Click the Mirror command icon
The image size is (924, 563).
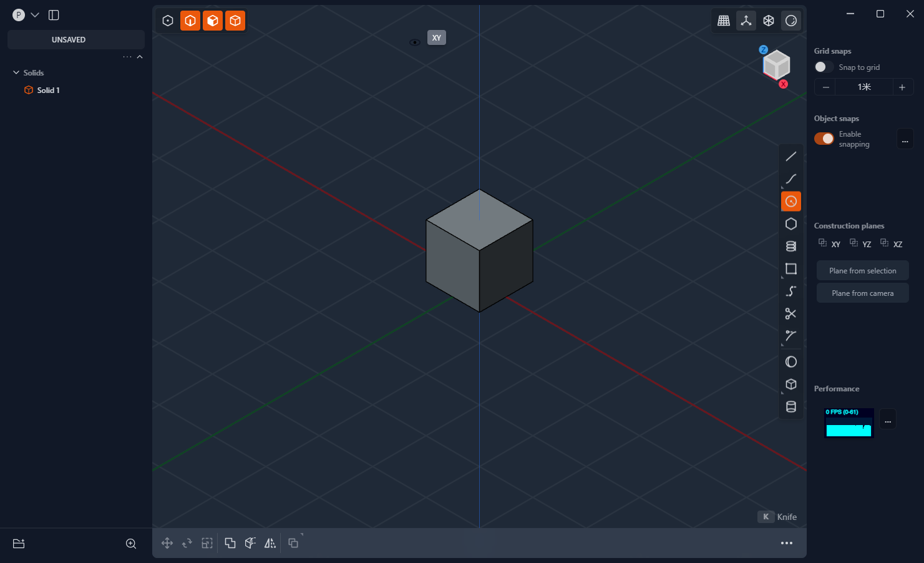tap(270, 543)
